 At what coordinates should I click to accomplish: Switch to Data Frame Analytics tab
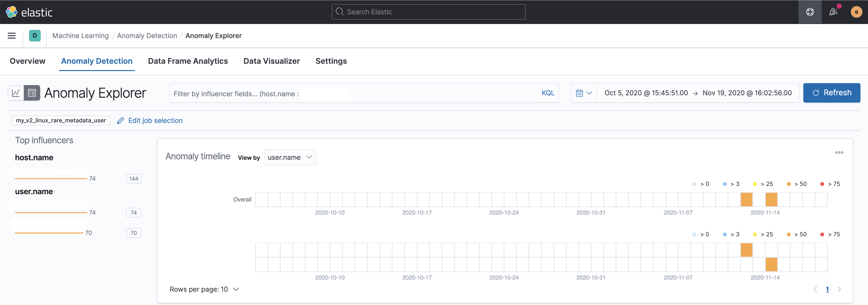click(x=188, y=61)
